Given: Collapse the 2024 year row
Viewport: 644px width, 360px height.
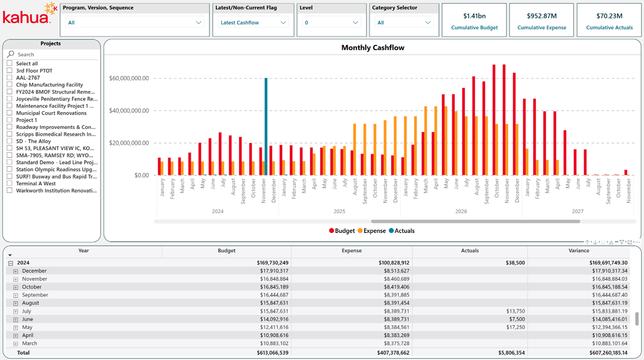Looking at the screenshot, I should (10, 263).
